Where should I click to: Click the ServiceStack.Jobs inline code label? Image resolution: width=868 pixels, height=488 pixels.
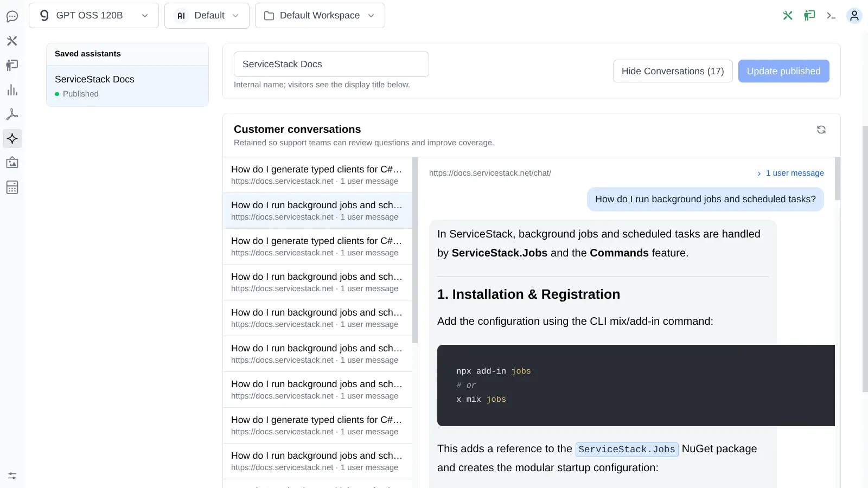[627, 449]
